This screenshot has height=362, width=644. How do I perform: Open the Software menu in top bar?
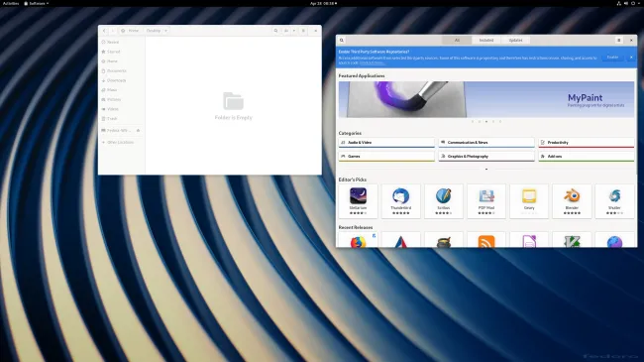pyautogui.click(x=37, y=3)
